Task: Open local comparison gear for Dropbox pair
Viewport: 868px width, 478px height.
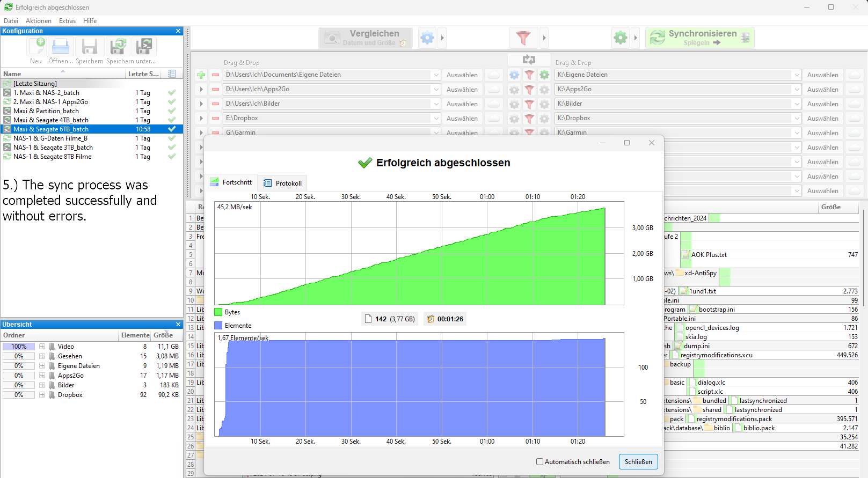Action: tap(514, 119)
